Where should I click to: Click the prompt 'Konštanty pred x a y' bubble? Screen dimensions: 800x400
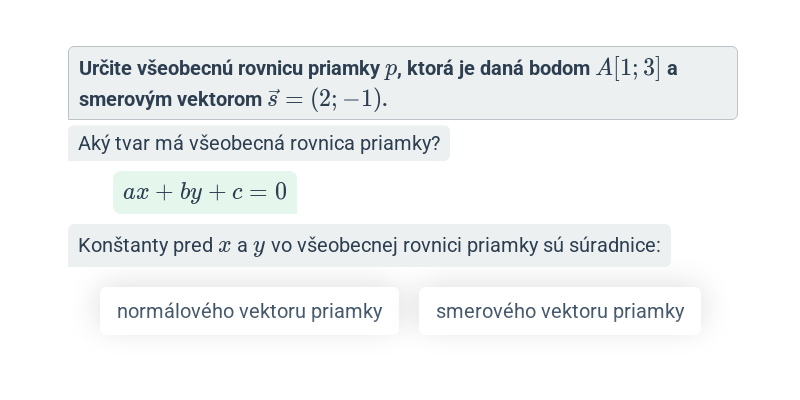369,245
